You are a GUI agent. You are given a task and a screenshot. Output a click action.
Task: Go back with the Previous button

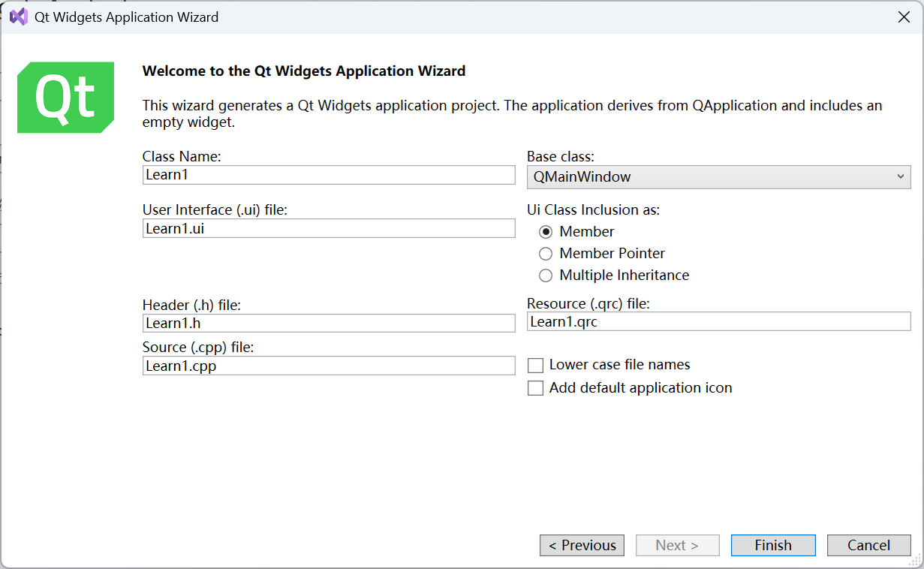coord(582,546)
